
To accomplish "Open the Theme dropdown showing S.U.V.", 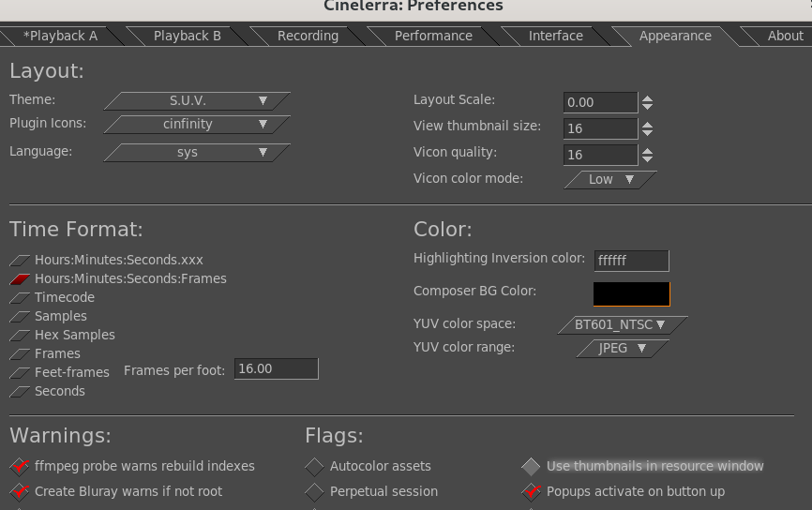I will coord(197,101).
